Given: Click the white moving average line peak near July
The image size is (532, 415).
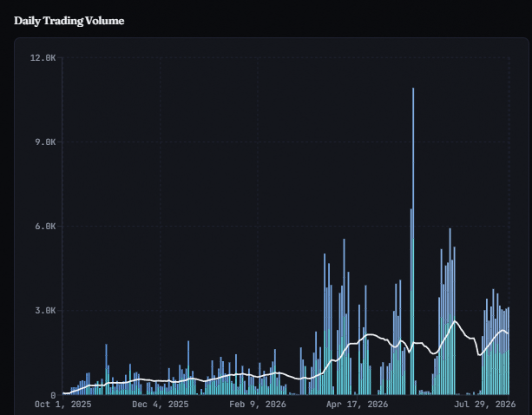Looking at the screenshot, I should pos(455,321).
